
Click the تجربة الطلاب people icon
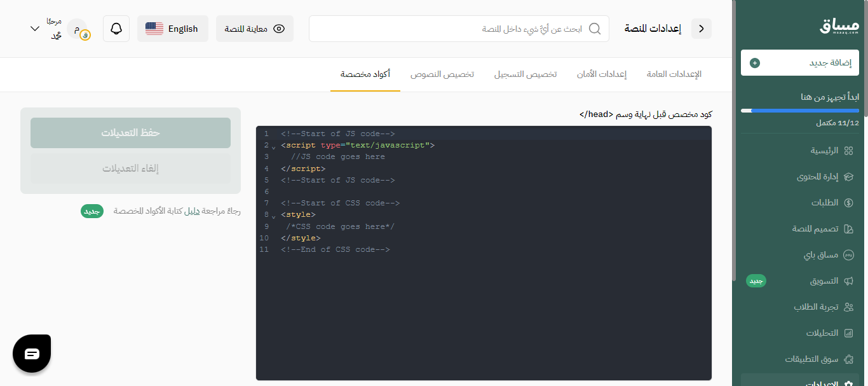pos(848,307)
